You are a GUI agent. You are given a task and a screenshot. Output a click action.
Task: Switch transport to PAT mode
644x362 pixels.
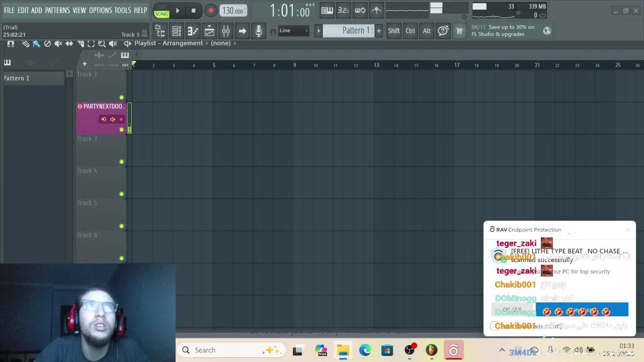coord(162,7)
